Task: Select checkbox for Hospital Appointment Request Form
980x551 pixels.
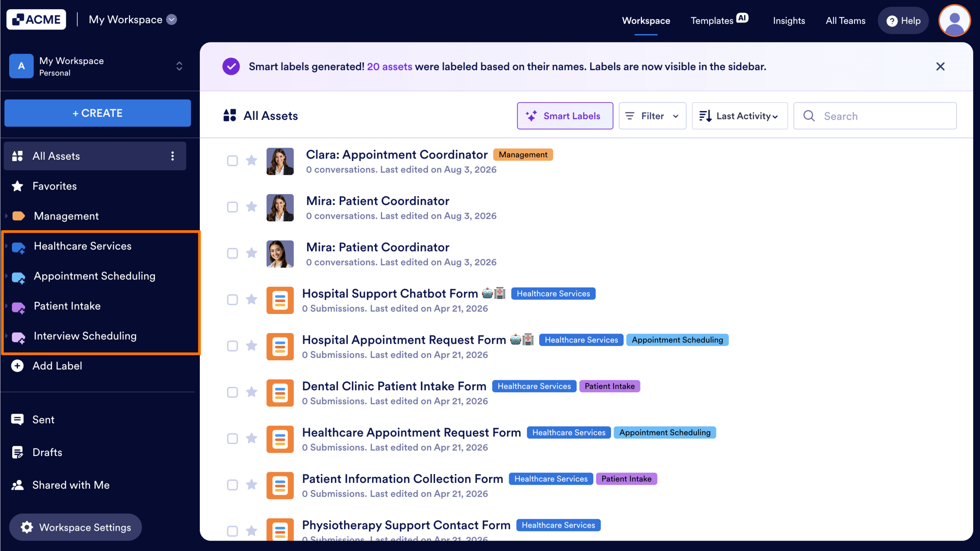Action: pos(232,346)
